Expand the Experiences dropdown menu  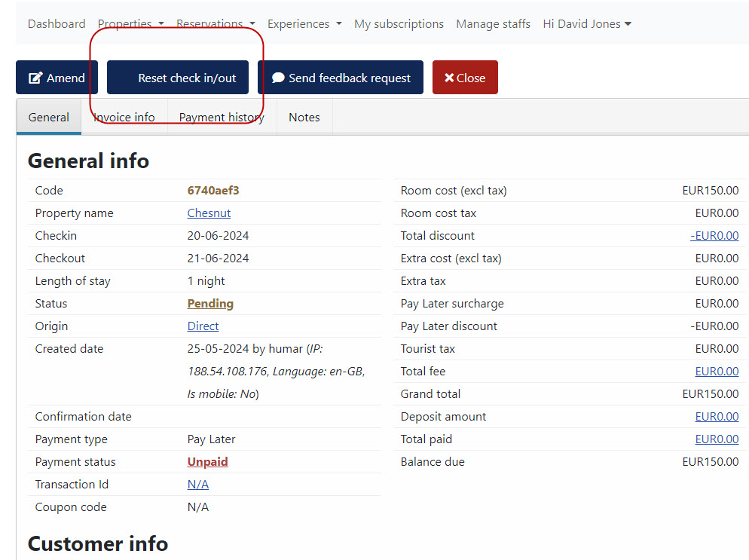tap(304, 24)
